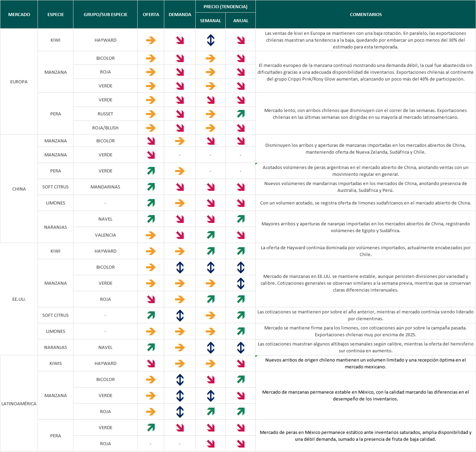This screenshot has height=452, width=476.
Task: Click the SEMANAL sub-header
Action: (x=211, y=20)
